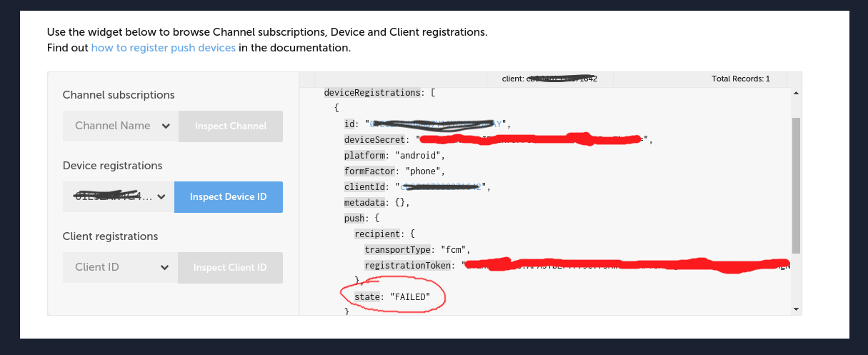Click the scroll up arrow in JSON viewer
868x355 pixels.
tap(796, 93)
